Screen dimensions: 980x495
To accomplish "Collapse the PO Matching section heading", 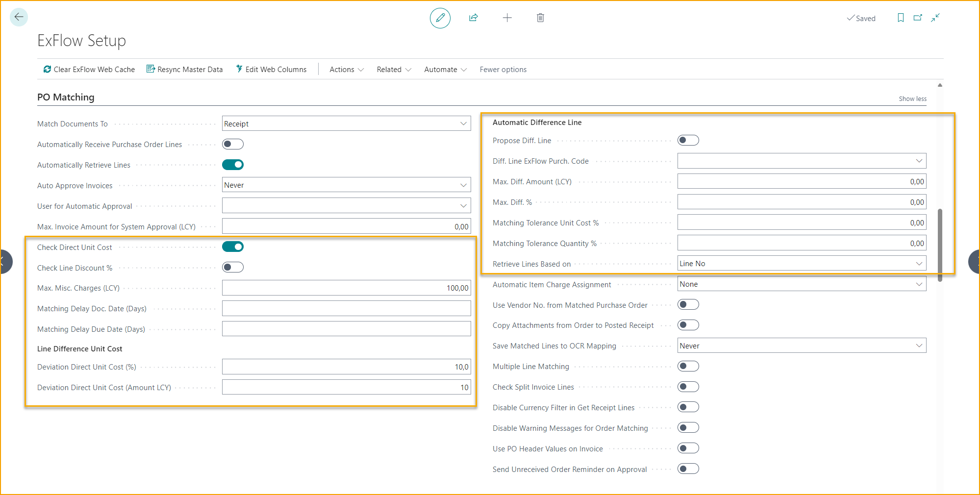I will [66, 97].
